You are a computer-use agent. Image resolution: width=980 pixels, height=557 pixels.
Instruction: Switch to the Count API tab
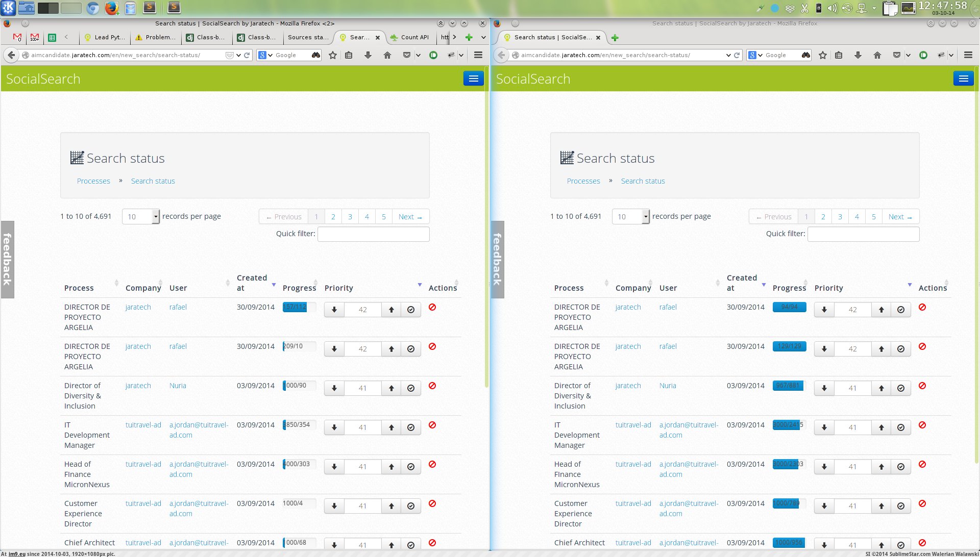[x=410, y=37]
